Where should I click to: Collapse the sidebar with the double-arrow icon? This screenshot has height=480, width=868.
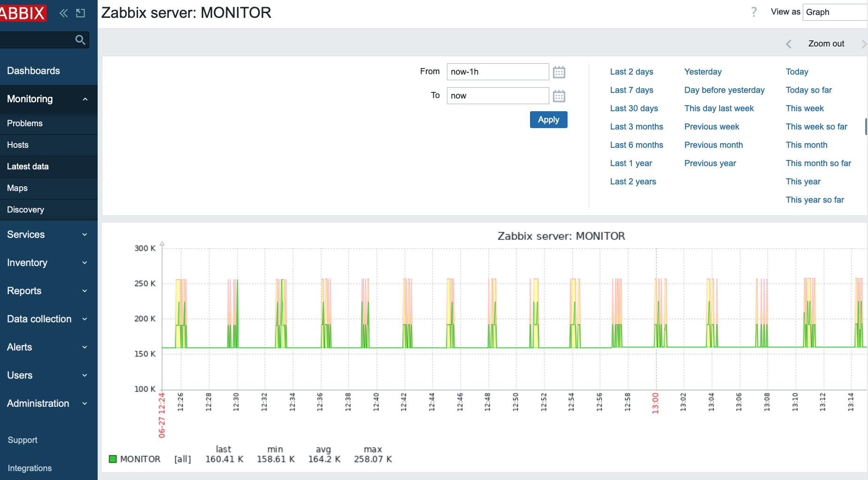[63, 13]
